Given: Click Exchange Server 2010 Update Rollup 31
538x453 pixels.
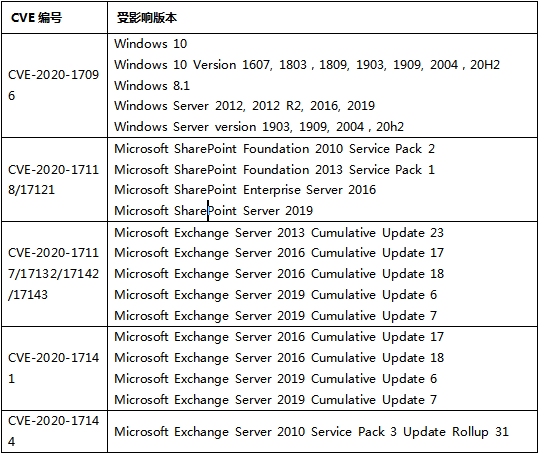Looking at the screenshot, I should coord(312,432).
